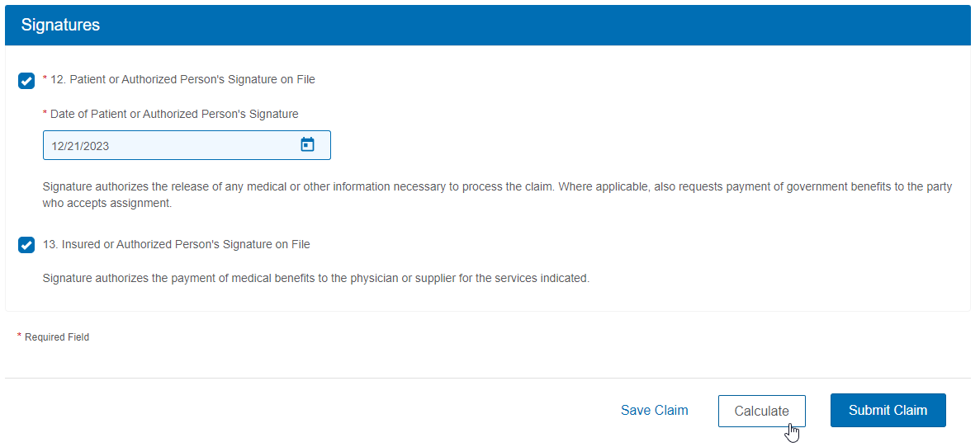Click the red asterisk before Required Field
Image resolution: width=980 pixels, height=447 pixels.
[x=19, y=336]
